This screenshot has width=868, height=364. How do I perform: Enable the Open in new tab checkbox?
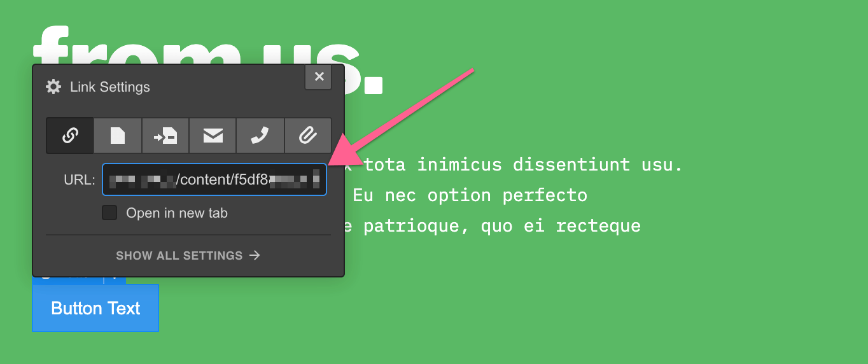coord(109,213)
